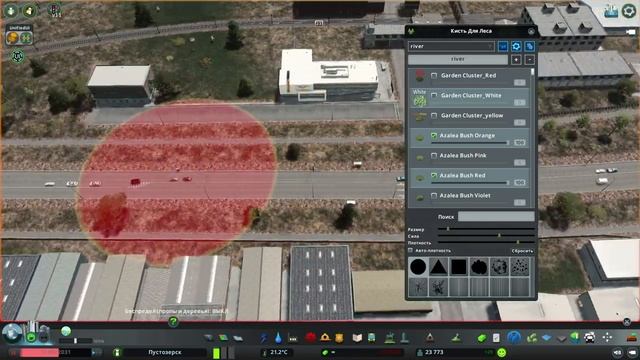Remove the brush with the minus button
640x360 pixels.
pos(529,60)
